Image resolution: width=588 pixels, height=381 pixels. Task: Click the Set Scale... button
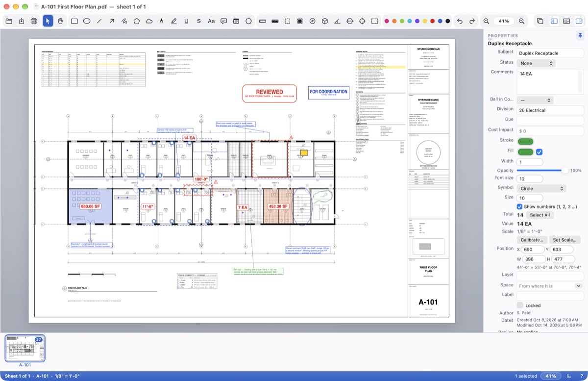click(x=564, y=240)
